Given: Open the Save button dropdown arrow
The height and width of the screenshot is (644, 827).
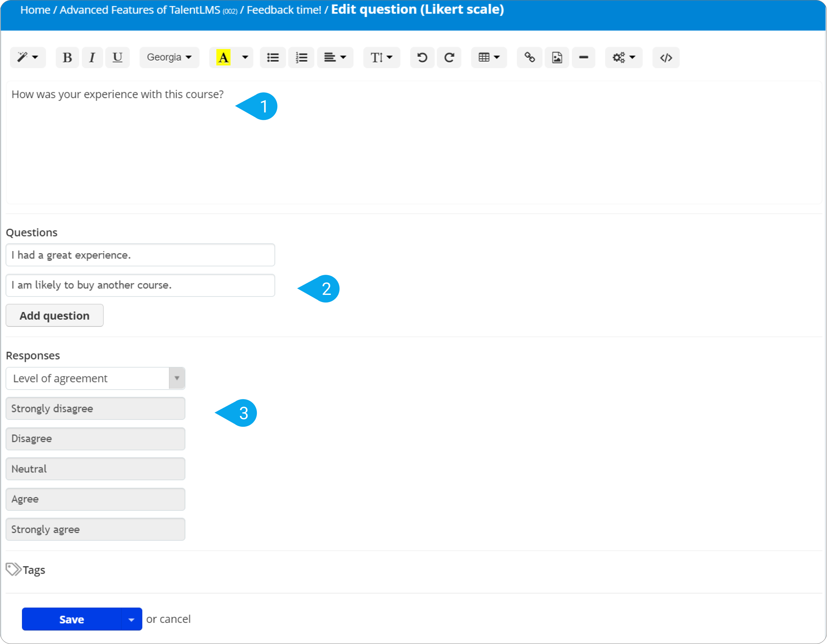Looking at the screenshot, I should pyautogui.click(x=131, y=619).
